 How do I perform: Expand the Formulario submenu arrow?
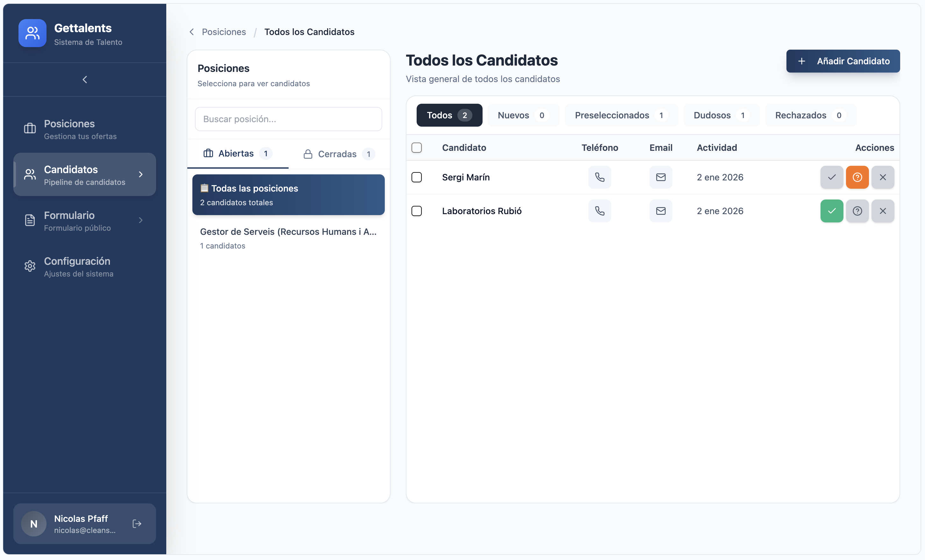[x=141, y=220]
